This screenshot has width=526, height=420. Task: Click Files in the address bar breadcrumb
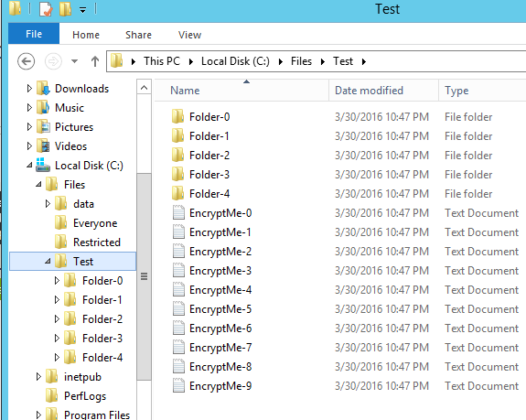pos(301,61)
